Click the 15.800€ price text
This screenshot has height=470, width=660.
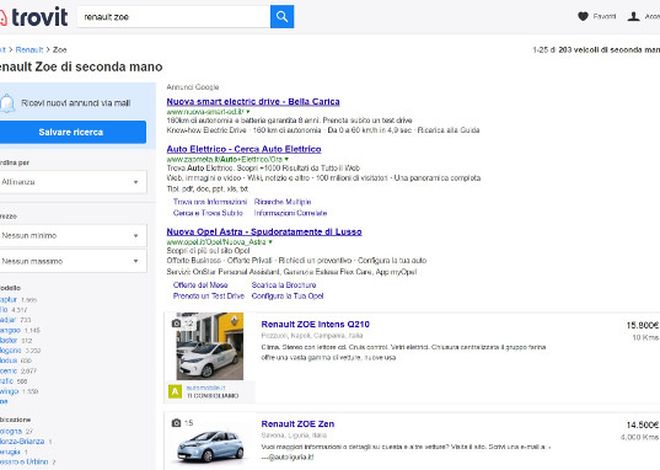click(x=642, y=325)
